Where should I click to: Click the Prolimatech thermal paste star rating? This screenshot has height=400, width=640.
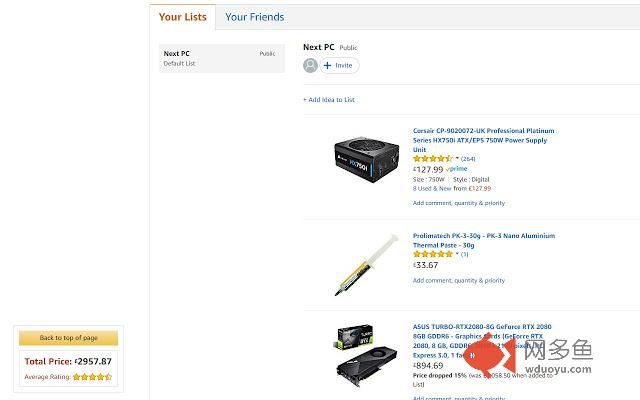tap(433, 254)
